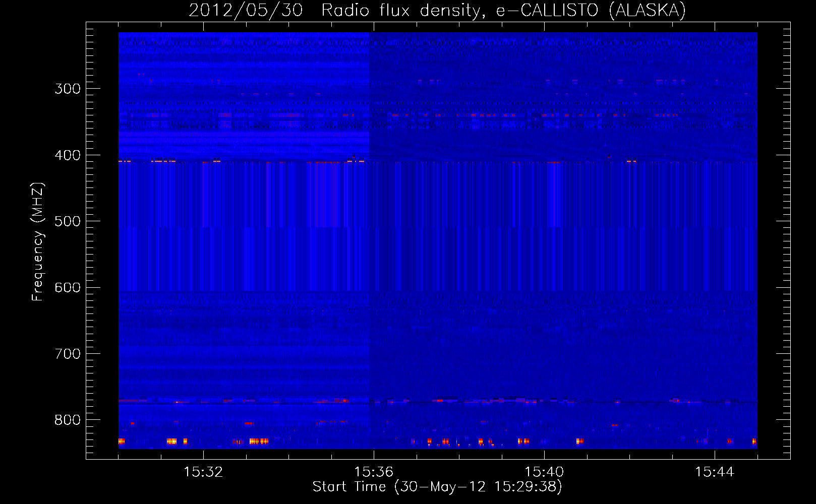Click the 15:40 time tick label
This screenshot has width=816, height=504.
(544, 472)
